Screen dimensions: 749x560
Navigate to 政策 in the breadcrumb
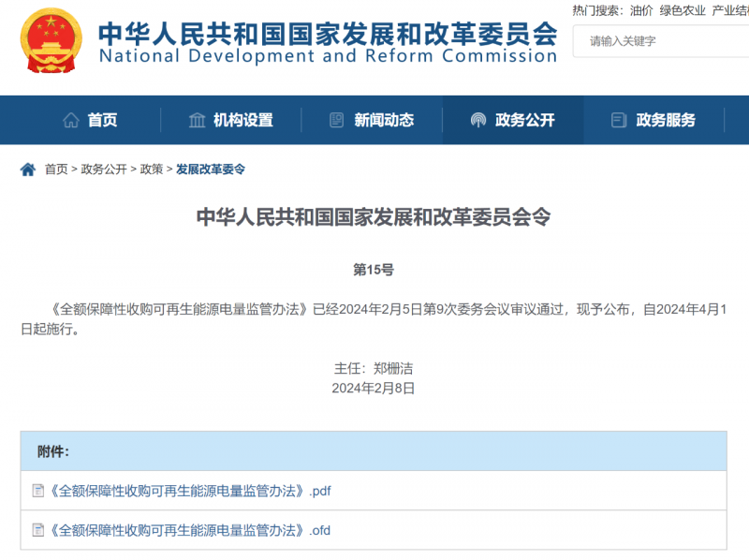point(152,169)
